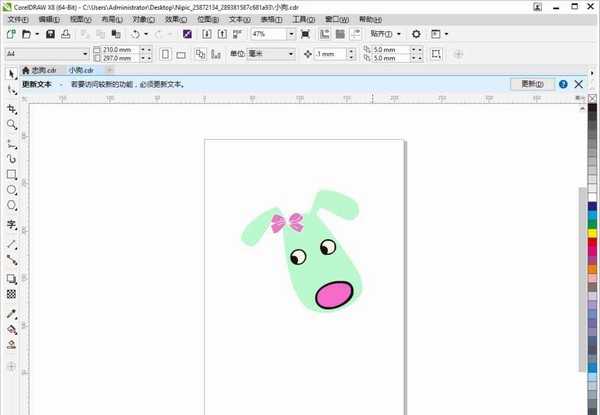This screenshot has width=600, height=415.
Task: Select the Zoom magnifier tool
Action: 11,124
